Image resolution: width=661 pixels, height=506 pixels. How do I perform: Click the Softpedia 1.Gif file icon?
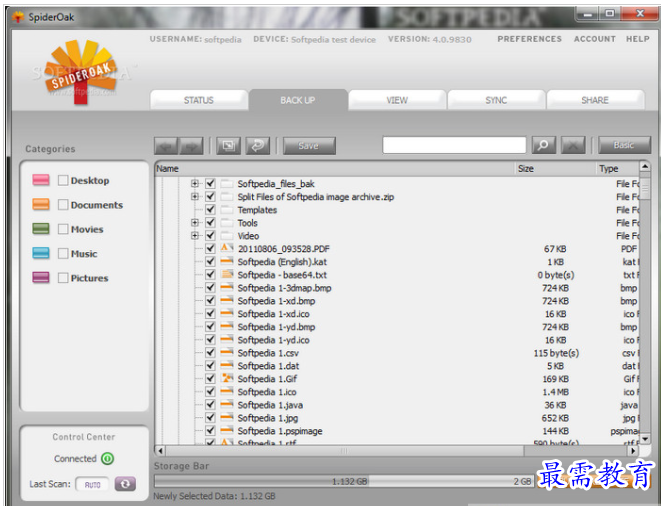pyautogui.click(x=227, y=379)
